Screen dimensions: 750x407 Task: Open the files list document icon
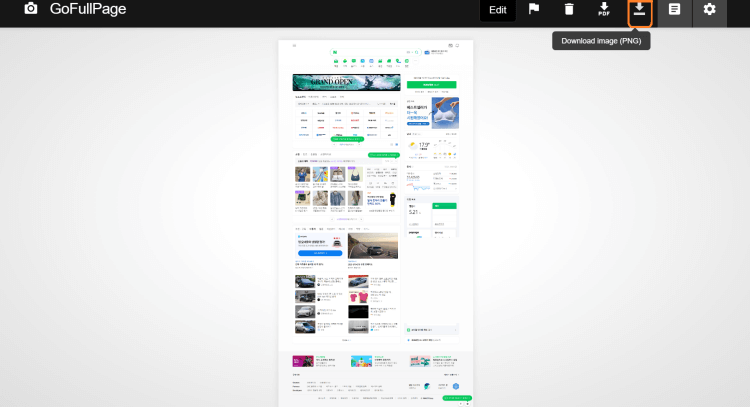pos(674,9)
